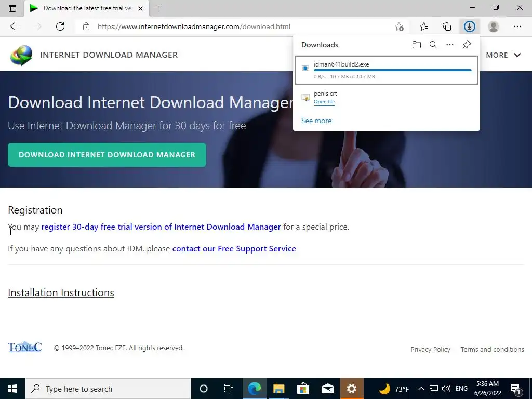The height and width of the screenshot is (399, 532).
Task: Open the notification center icon
Action: tap(516, 389)
